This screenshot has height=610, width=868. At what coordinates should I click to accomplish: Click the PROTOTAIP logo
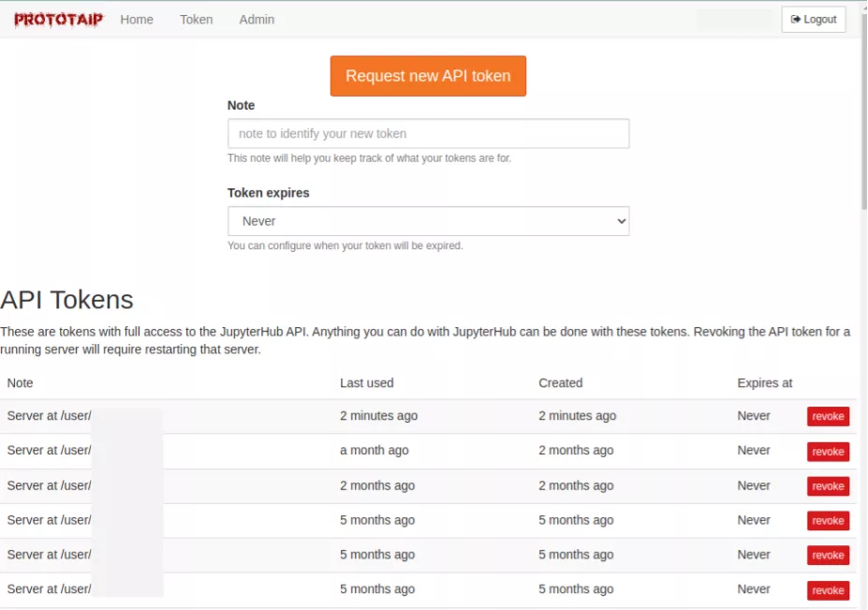(x=59, y=19)
